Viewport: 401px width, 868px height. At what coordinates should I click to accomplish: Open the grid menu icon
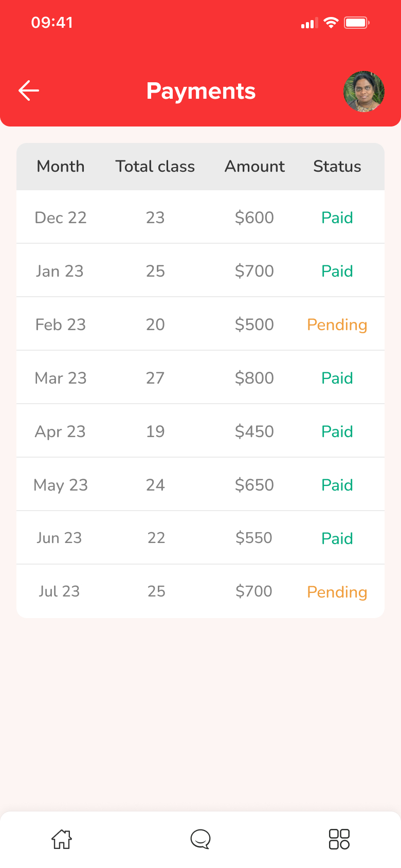click(x=339, y=839)
